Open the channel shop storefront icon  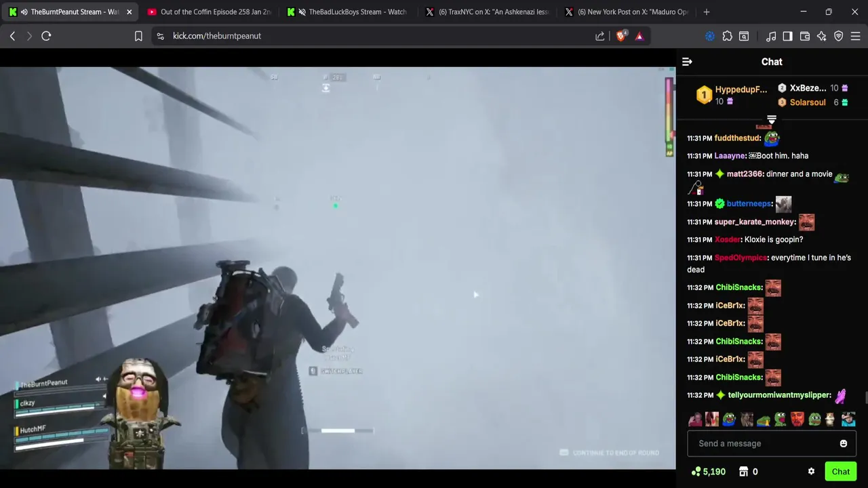click(743, 472)
